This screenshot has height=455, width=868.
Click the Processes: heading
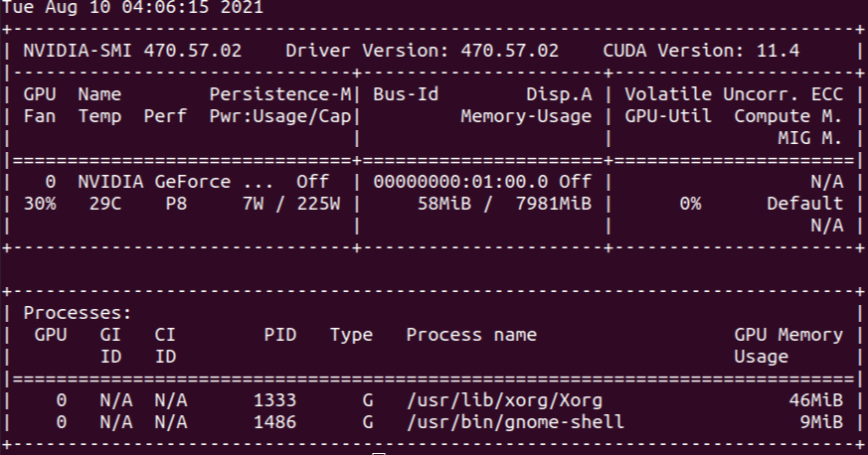click(x=78, y=314)
